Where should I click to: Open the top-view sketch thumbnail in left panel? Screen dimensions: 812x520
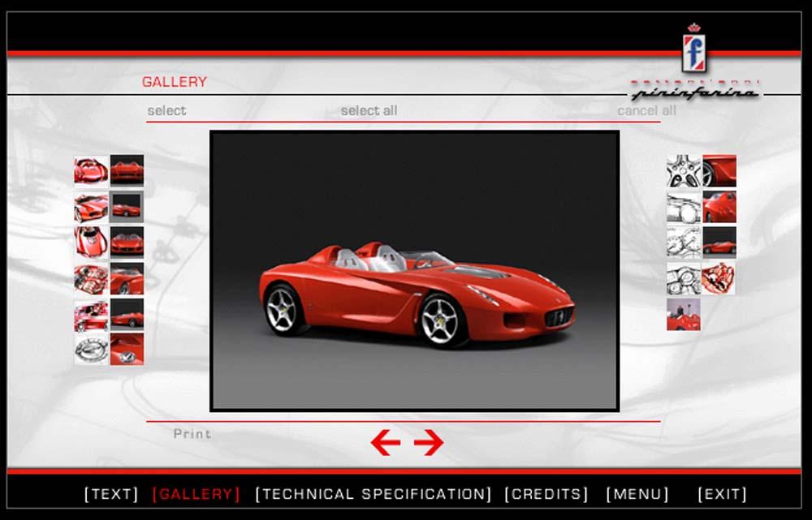tap(91, 242)
